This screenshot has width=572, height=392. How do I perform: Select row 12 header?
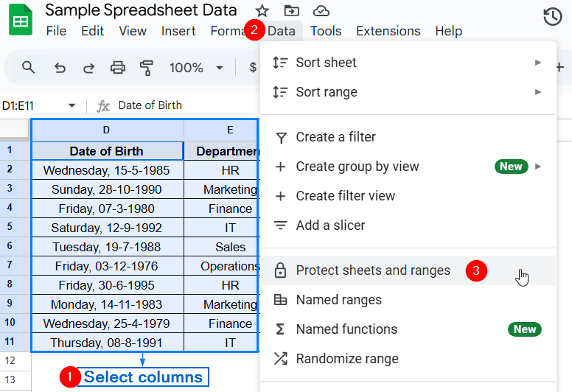[15, 361]
